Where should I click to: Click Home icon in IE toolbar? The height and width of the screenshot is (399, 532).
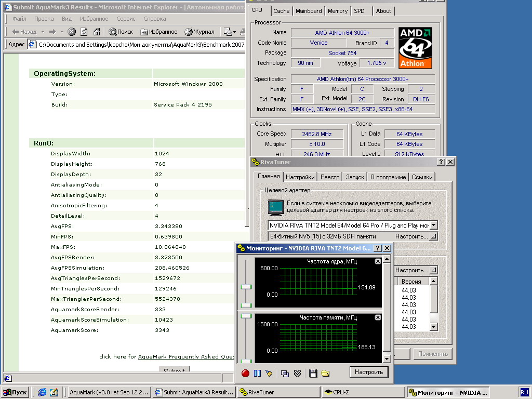[97, 32]
